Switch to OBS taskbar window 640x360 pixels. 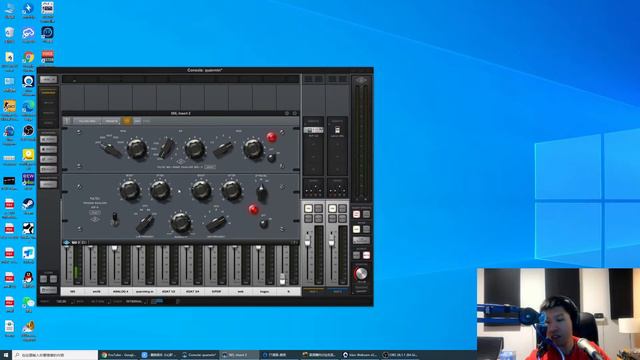click(401, 355)
